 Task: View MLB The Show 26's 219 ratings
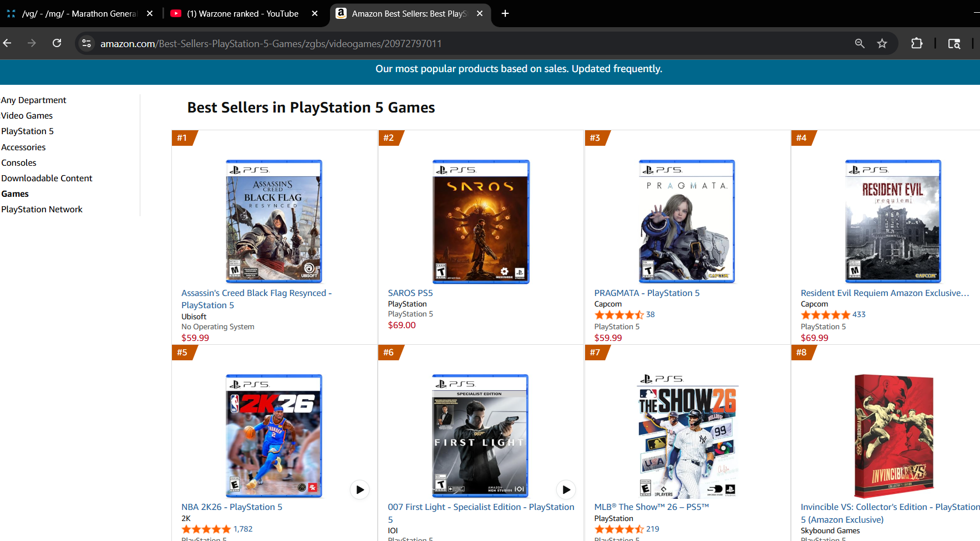(627, 529)
